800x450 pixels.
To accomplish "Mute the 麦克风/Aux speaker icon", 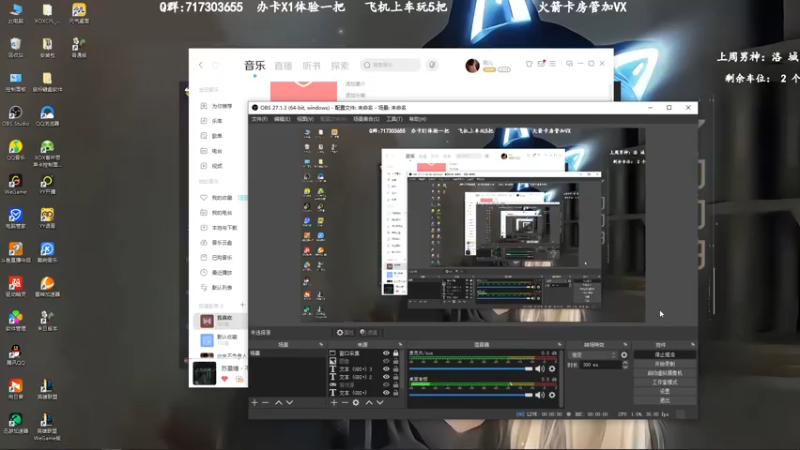I will tap(540, 368).
